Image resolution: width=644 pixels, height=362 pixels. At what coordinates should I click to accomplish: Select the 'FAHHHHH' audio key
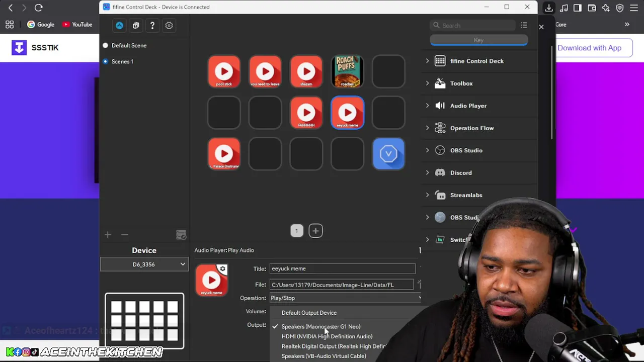(x=306, y=113)
